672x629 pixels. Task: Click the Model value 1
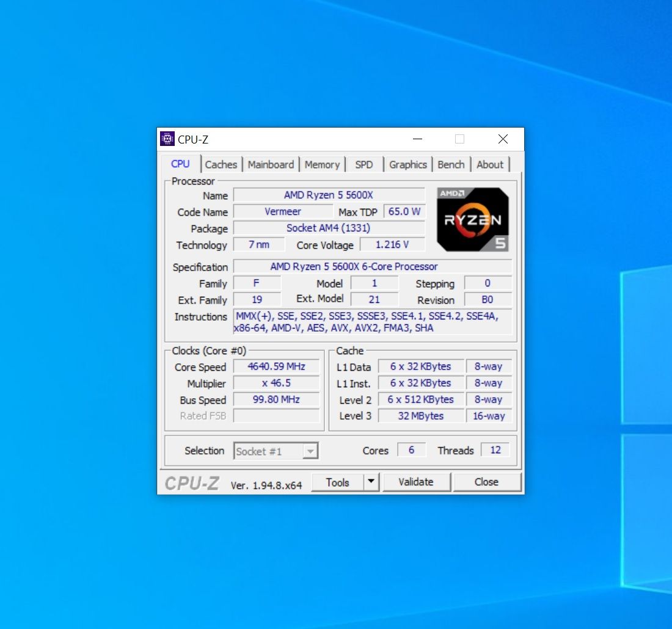[x=374, y=283]
